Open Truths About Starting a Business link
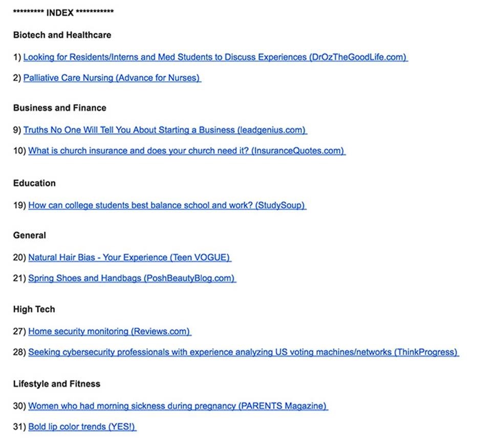The height and width of the screenshot is (448, 479). [165, 130]
